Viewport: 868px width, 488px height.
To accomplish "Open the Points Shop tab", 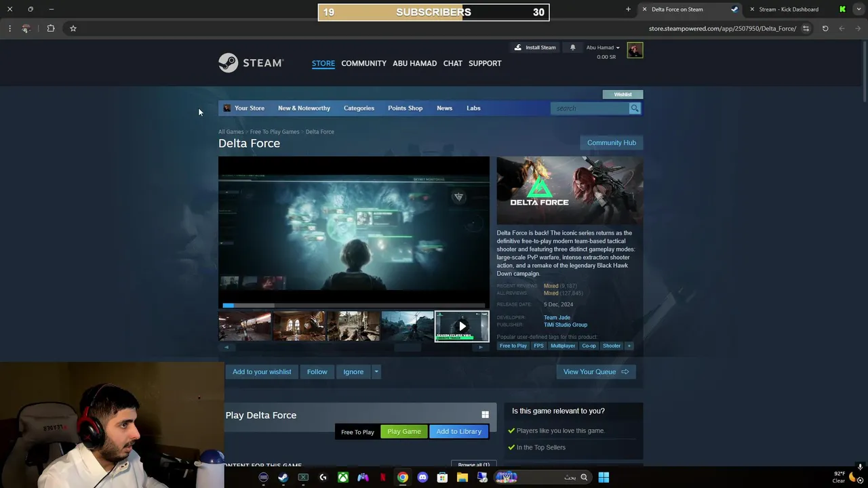I will click(x=405, y=108).
